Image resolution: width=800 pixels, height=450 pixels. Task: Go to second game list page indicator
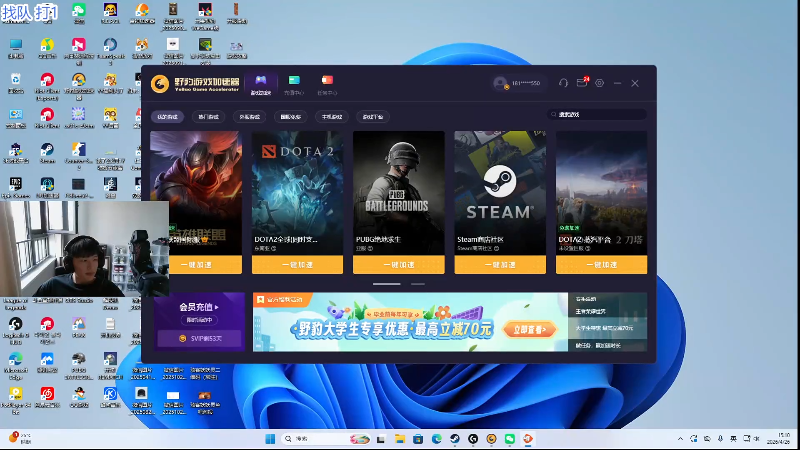coord(418,284)
